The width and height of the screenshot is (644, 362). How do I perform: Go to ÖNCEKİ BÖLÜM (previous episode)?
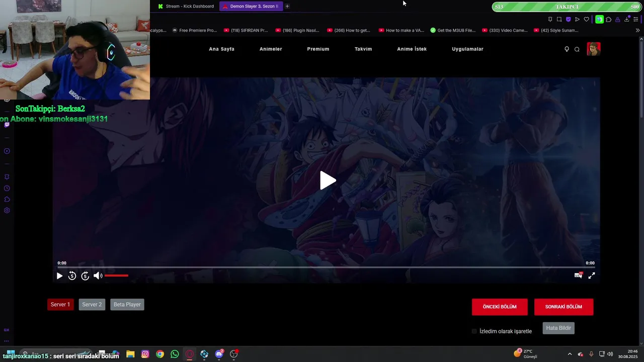(x=500, y=307)
